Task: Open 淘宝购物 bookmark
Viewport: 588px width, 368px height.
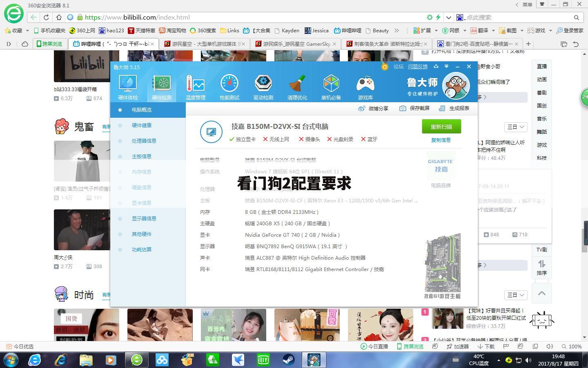Action: point(172,30)
